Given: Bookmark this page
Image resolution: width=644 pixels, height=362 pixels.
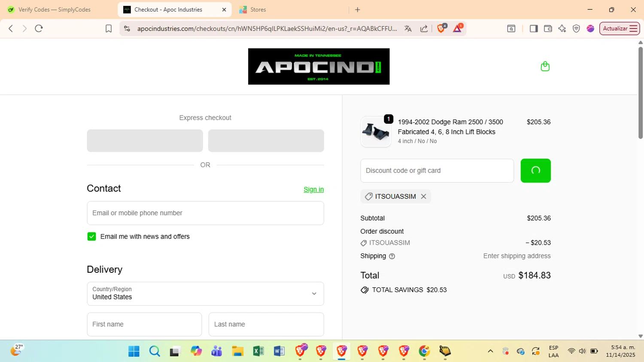Looking at the screenshot, I should click(109, 28).
